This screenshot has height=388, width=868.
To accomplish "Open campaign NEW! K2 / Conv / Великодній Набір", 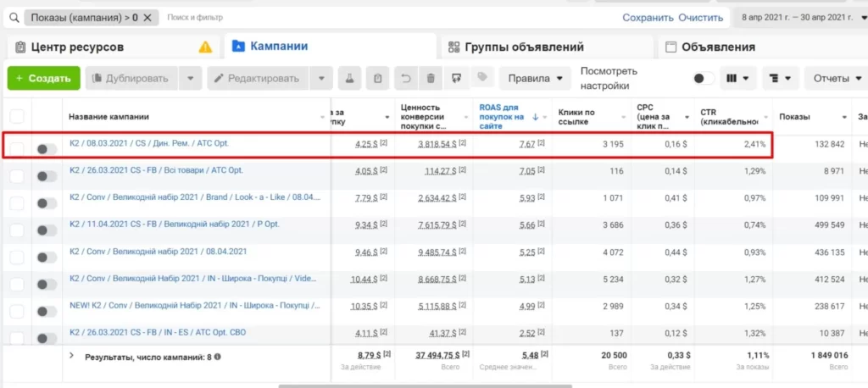I will [195, 305].
